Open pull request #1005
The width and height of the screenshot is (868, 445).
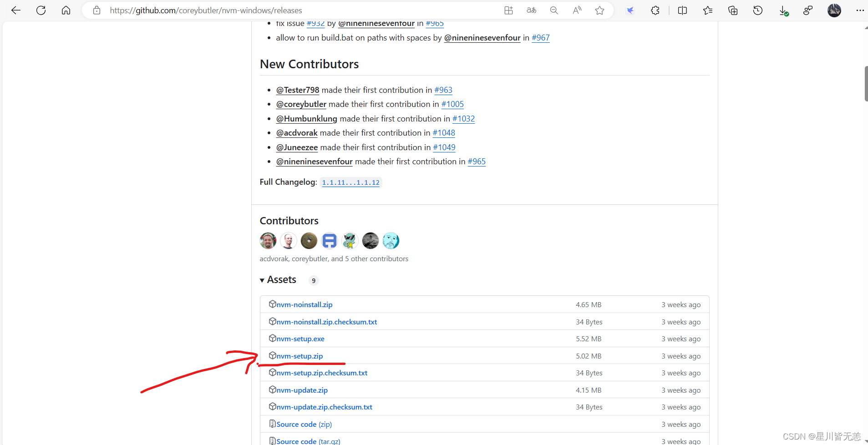pyautogui.click(x=452, y=104)
